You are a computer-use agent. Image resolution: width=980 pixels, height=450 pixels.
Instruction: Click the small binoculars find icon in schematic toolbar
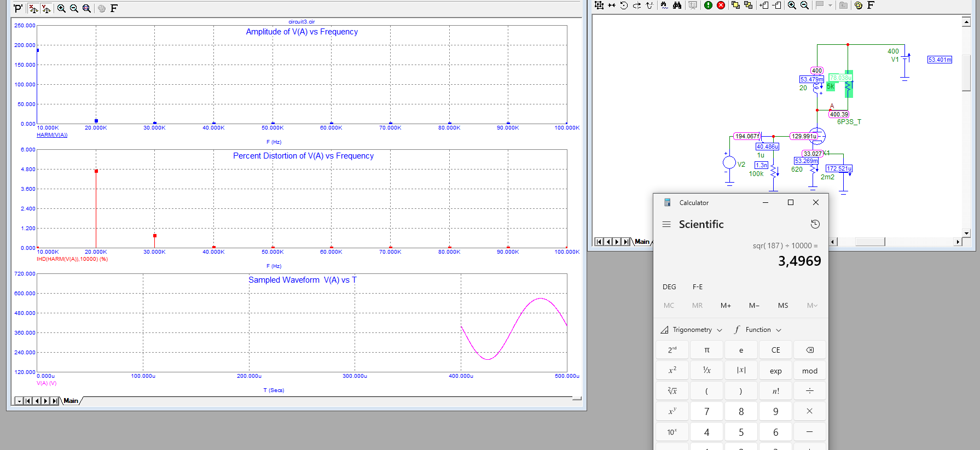[x=664, y=5]
